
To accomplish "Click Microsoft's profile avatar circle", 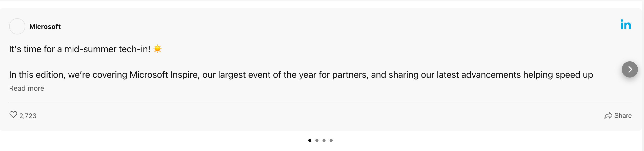I will click(17, 26).
